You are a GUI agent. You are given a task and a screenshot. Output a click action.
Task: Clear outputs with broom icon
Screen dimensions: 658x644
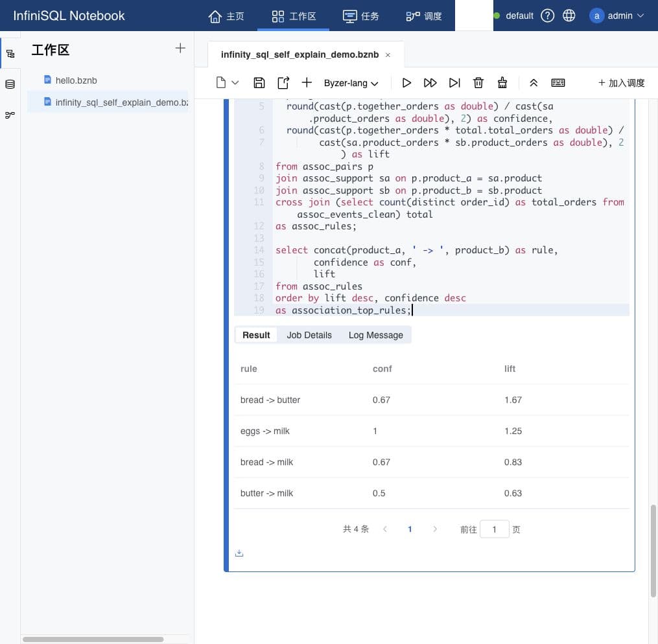pos(502,82)
